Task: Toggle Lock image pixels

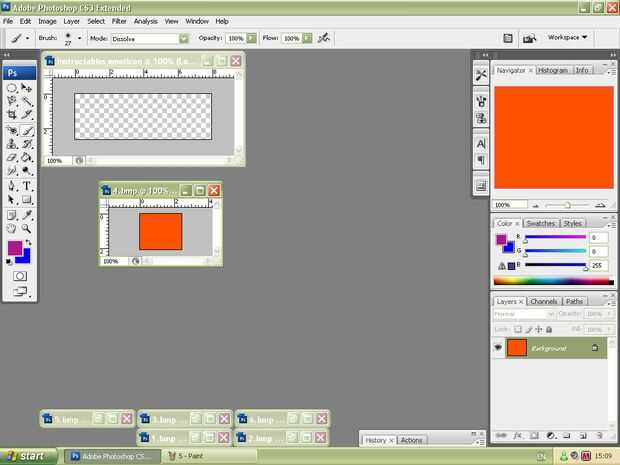Action: coord(529,329)
